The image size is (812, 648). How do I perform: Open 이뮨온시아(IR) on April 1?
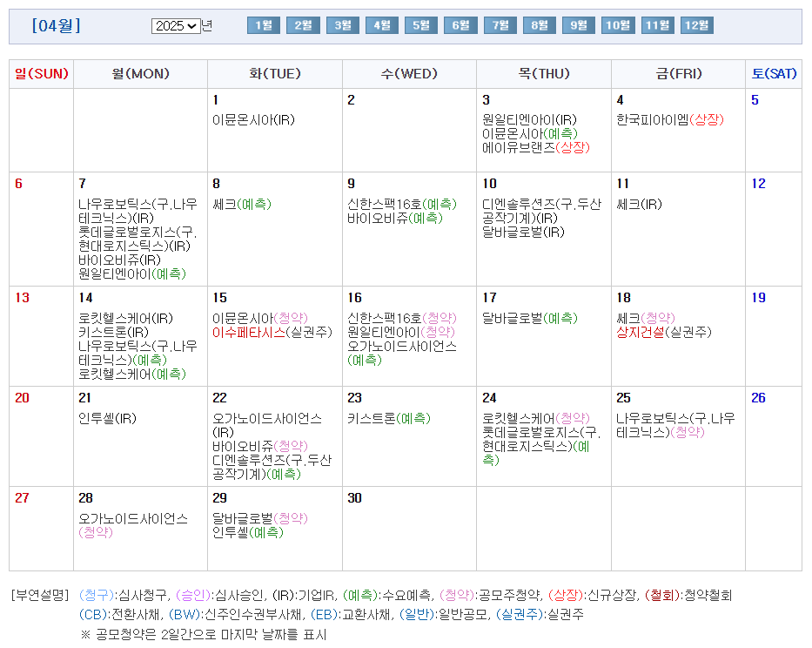tap(254, 119)
